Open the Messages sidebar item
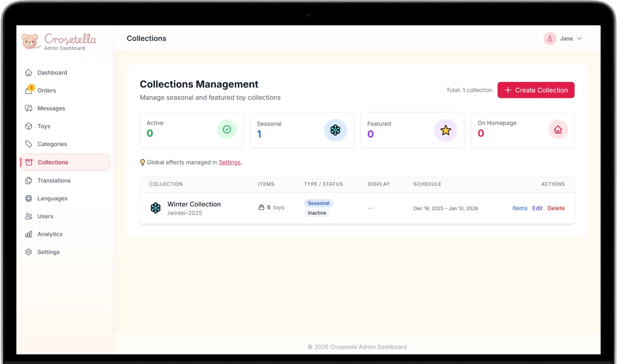 65,108
